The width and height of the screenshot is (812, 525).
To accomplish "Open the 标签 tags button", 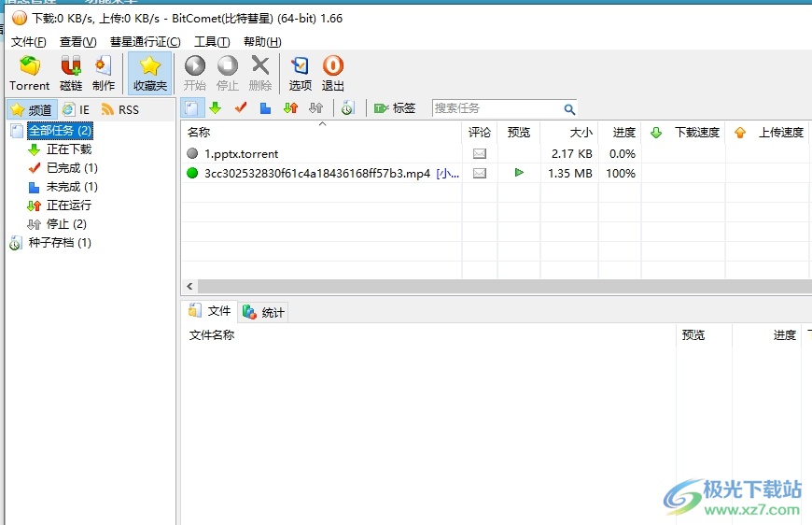I will coord(395,107).
